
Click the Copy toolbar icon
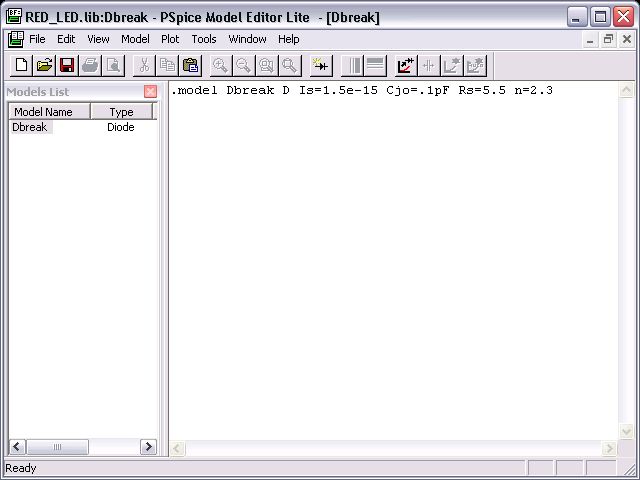click(x=167, y=65)
